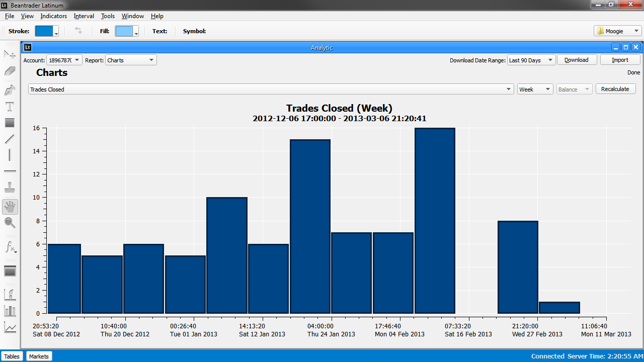Click the 'Done' status text
Viewport: 644px width, 362px height.
[633, 72]
